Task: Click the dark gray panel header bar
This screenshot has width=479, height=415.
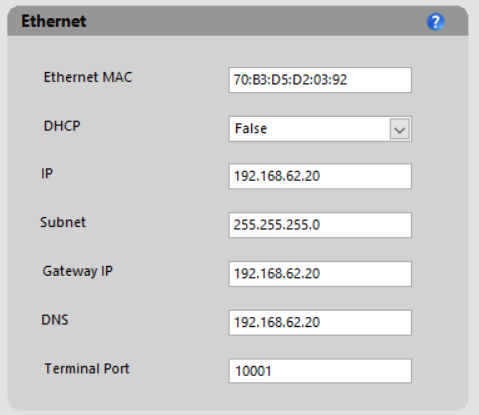Action: 238,21
